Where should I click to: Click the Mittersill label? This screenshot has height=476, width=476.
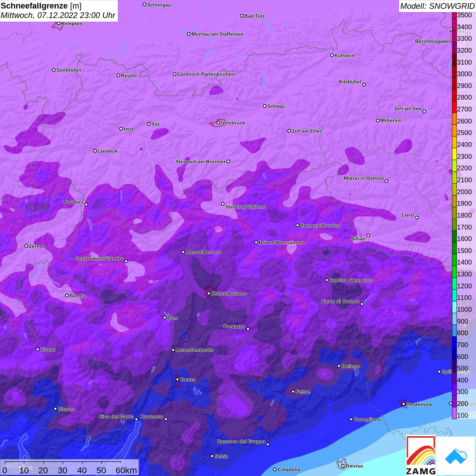click(391, 120)
